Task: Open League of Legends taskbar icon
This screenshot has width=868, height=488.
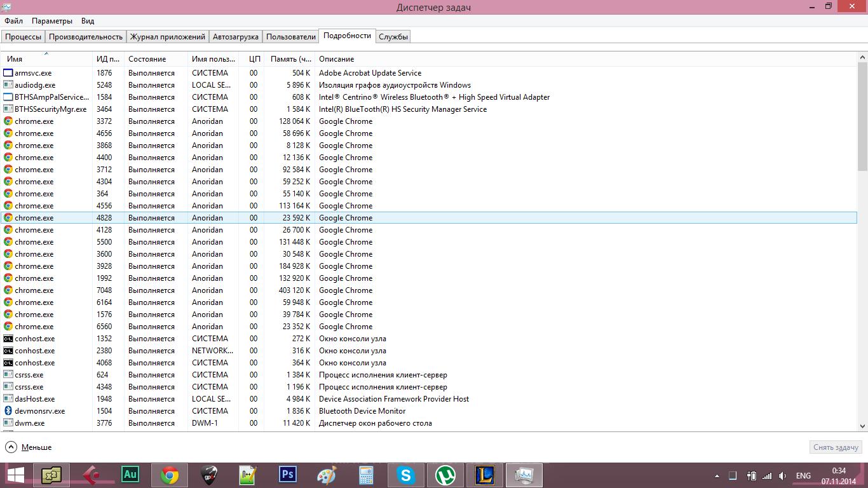Action: (x=485, y=475)
